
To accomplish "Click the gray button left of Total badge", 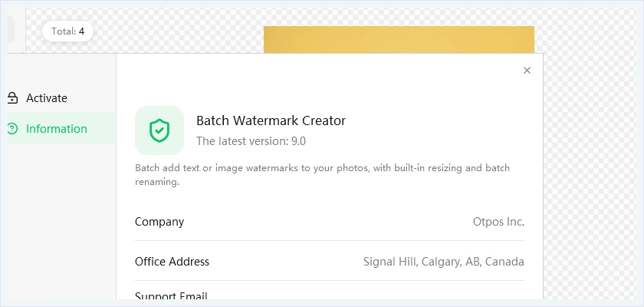I will coord(11,30).
